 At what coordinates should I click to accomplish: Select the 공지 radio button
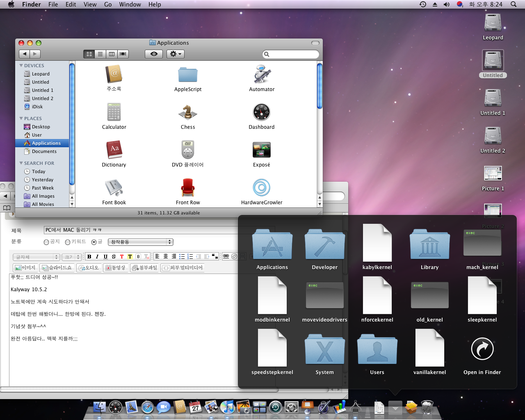click(46, 242)
